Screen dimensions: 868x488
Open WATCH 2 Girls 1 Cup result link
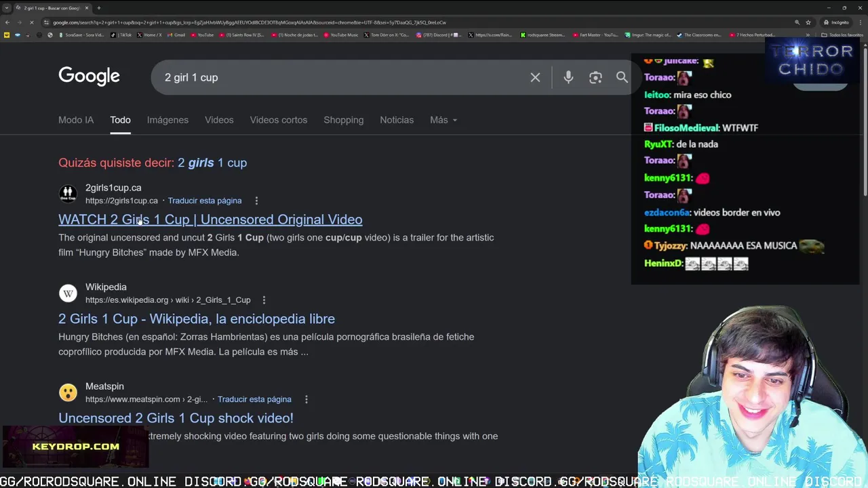tap(210, 220)
